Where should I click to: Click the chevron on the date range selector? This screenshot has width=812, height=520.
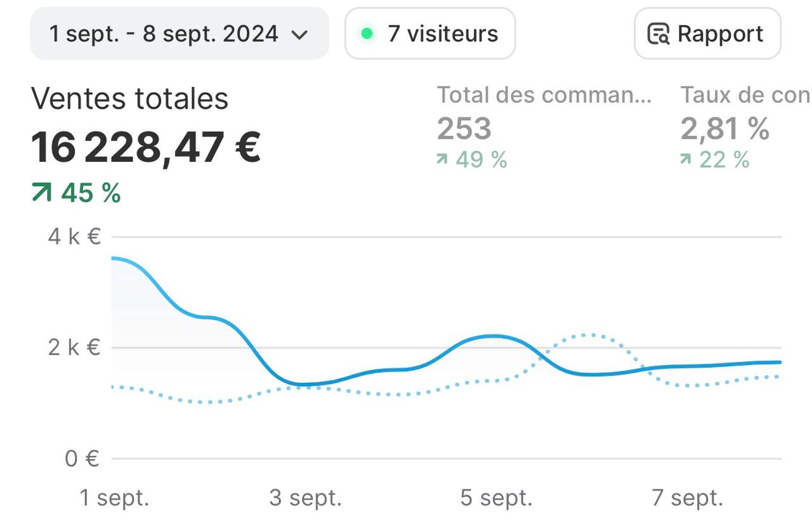[x=299, y=34]
